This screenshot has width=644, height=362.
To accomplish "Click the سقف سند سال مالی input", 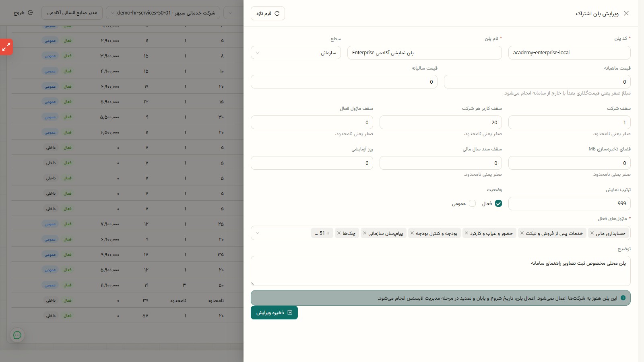I will coord(441,163).
